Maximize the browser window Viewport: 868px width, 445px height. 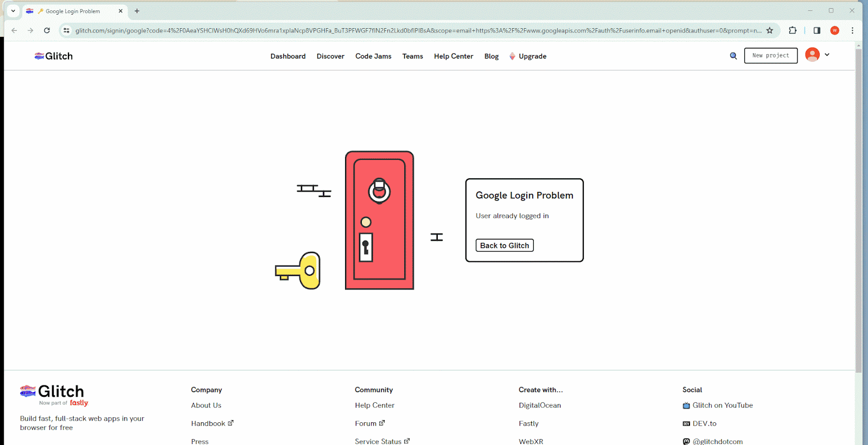click(x=831, y=10)
